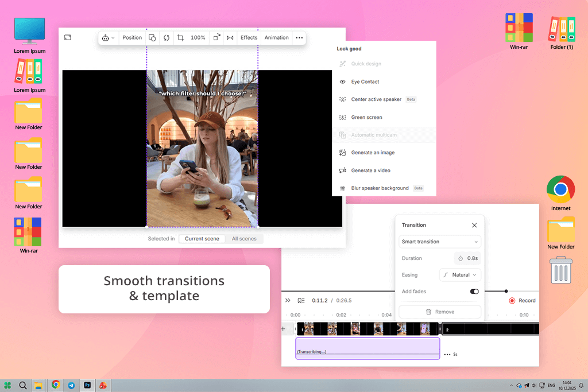Select the Crop tool icon
Image resolution: width=588 pixels, height=392 pixels.
(180, 38)
